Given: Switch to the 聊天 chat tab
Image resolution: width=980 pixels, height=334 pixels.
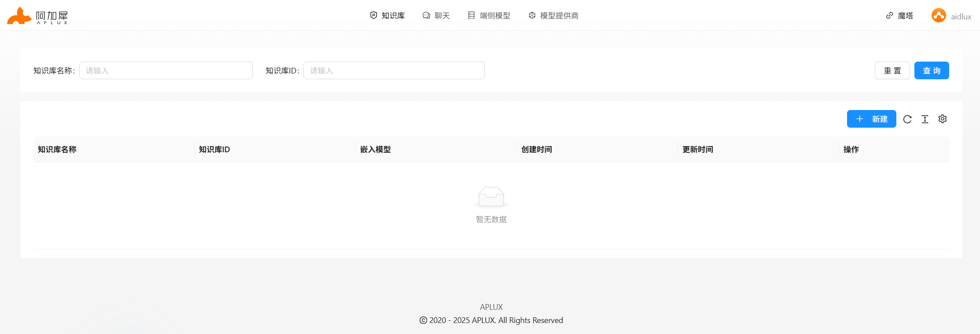Looking at the screenshot, I should (x=436, y=16).
